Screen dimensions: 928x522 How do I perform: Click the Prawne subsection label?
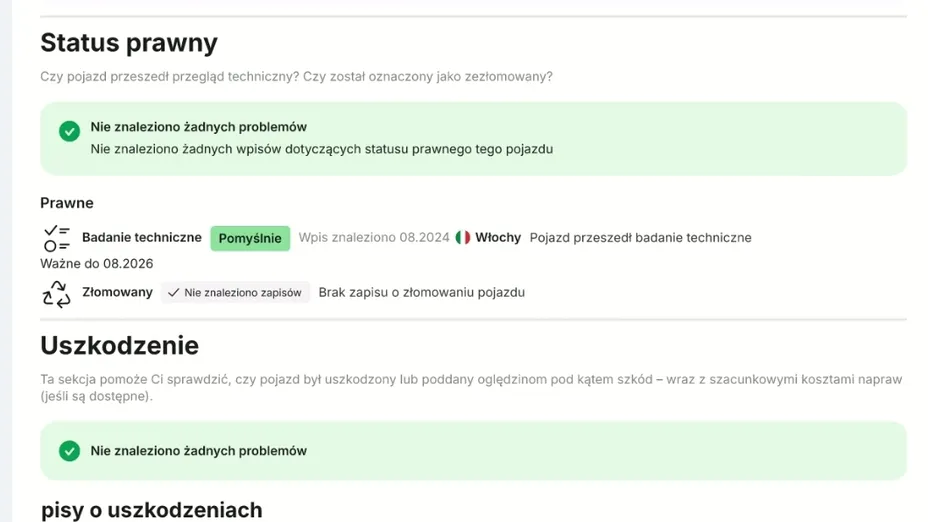pos(67,203)
